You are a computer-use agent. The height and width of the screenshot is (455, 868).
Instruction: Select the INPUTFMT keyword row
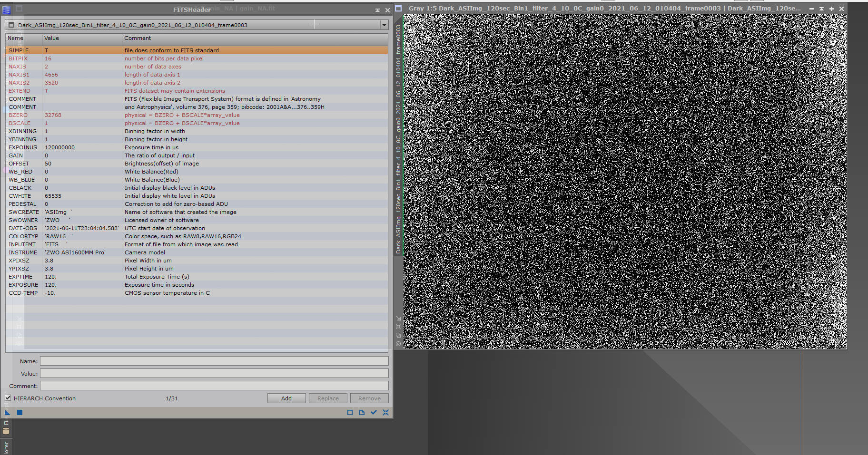(x=197, y=244)
